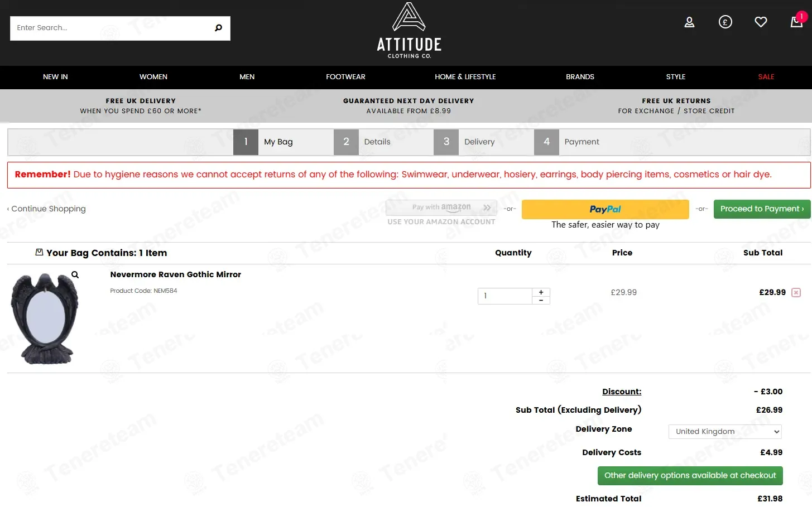Click the Attitude Clothing Co. logo

pos(409,31)
